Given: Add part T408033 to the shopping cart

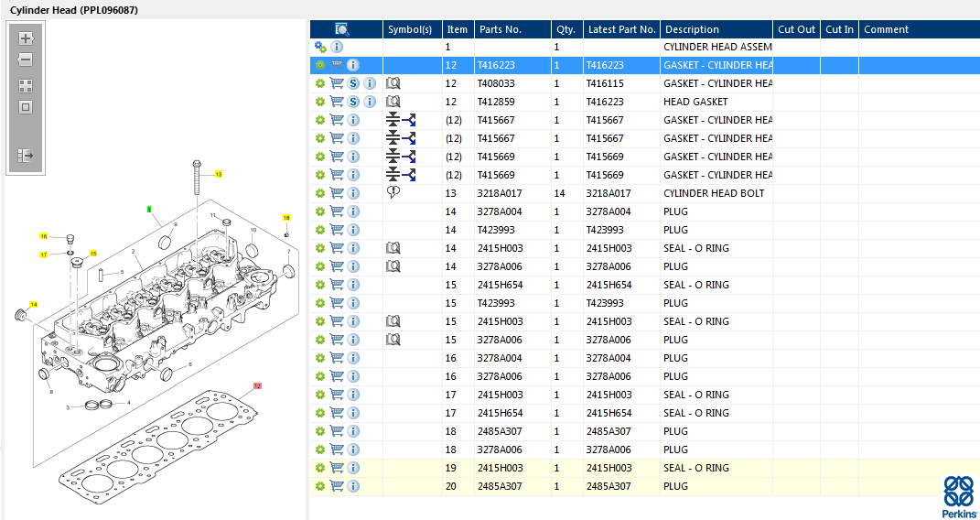Looking at the screenshot, I should tap(337, 83).
